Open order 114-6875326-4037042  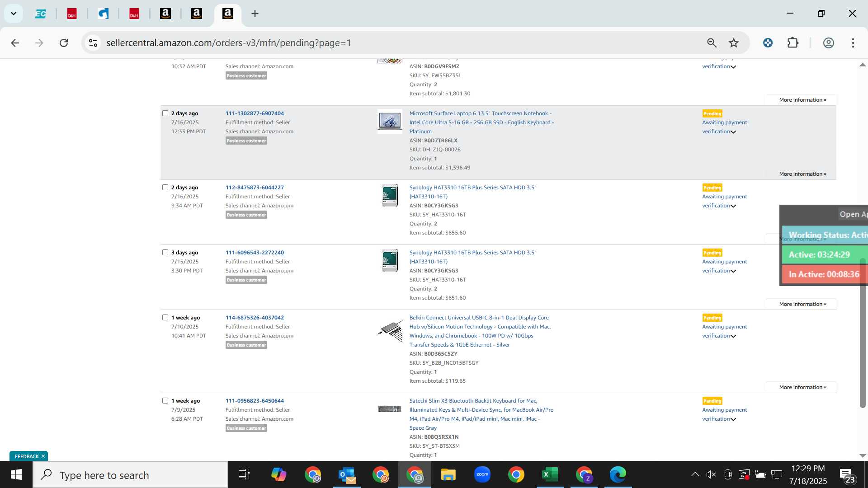[x=255, y=318]
